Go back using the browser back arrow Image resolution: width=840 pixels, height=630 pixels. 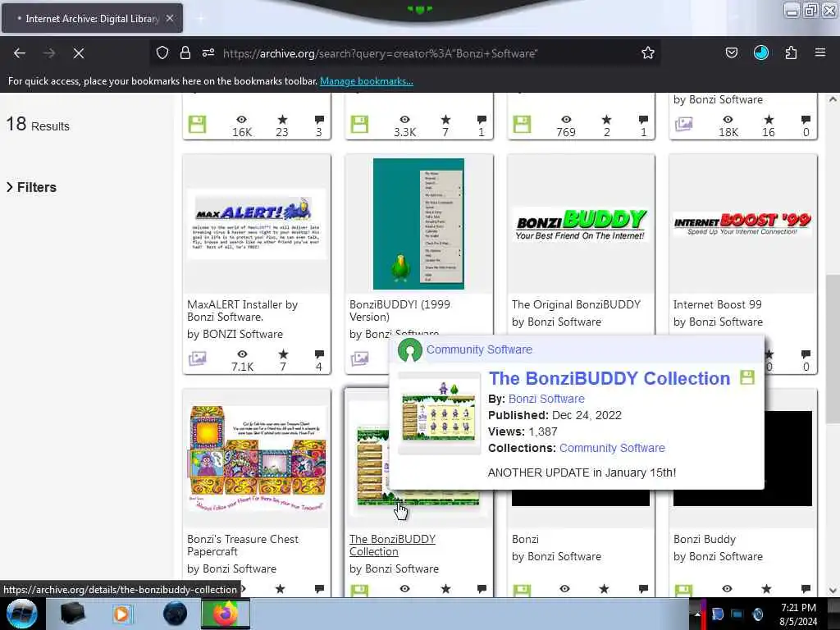(20, 53)
